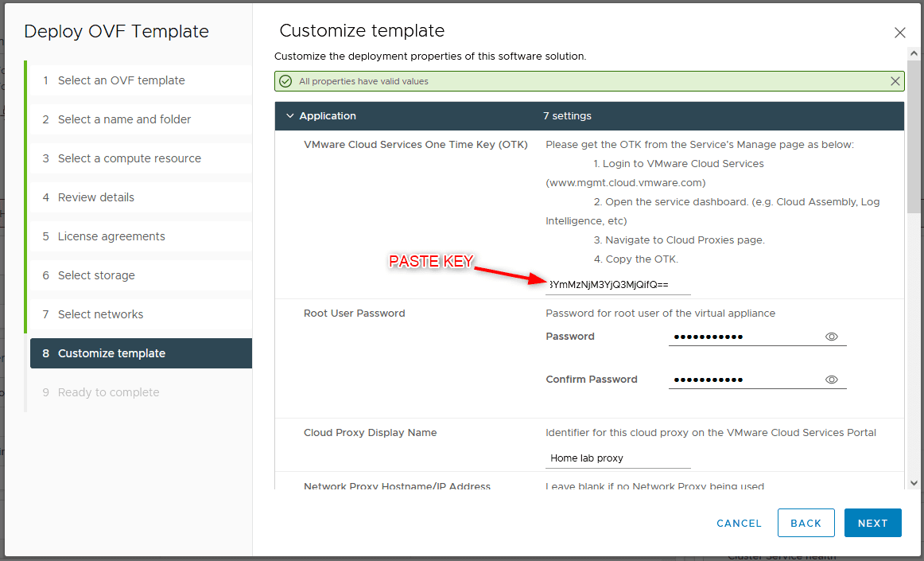Click the scrollbar down arrow
924x561 pixels.
914,483
